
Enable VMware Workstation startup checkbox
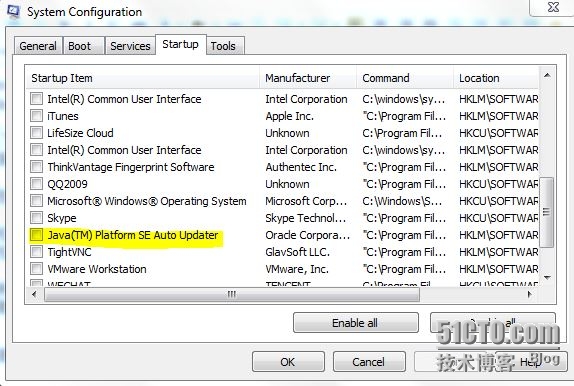[x=36, y=269]
